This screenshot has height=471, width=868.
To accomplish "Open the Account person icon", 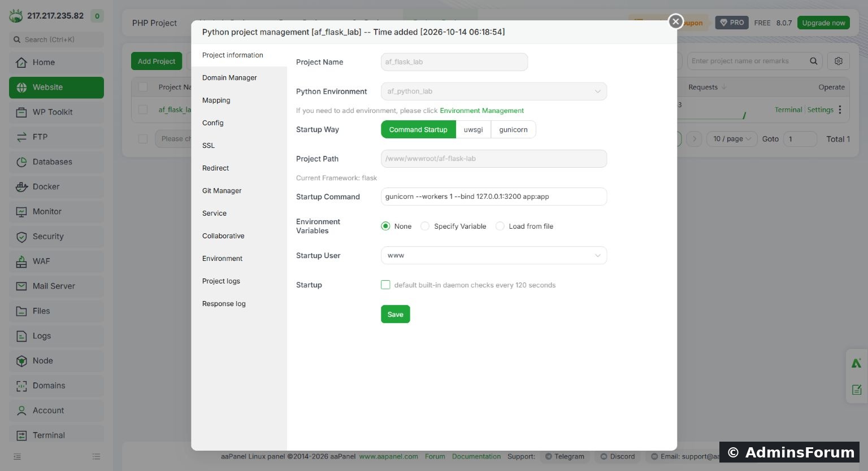I will (x=21, y=411).
